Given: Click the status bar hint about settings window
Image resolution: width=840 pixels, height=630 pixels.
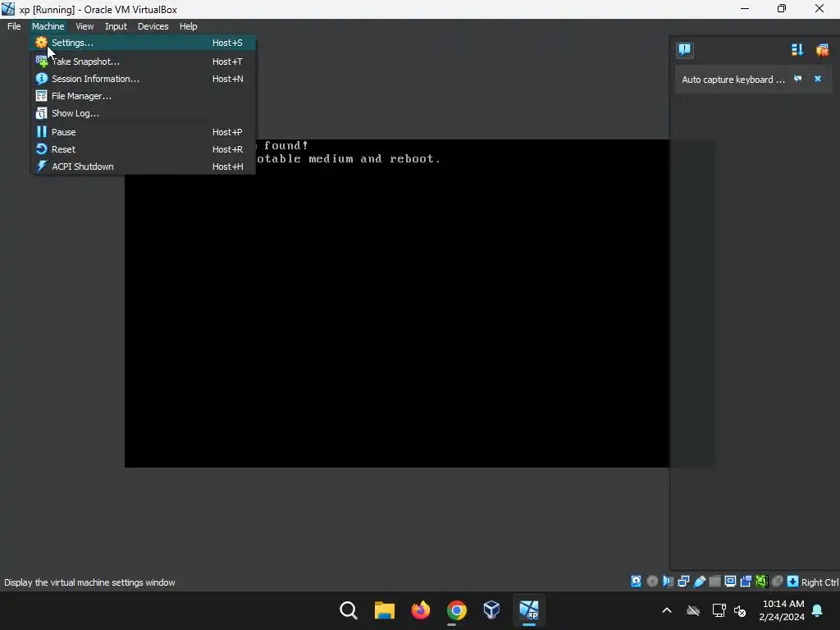Looking at the screenshot, I should click(89, 582).
